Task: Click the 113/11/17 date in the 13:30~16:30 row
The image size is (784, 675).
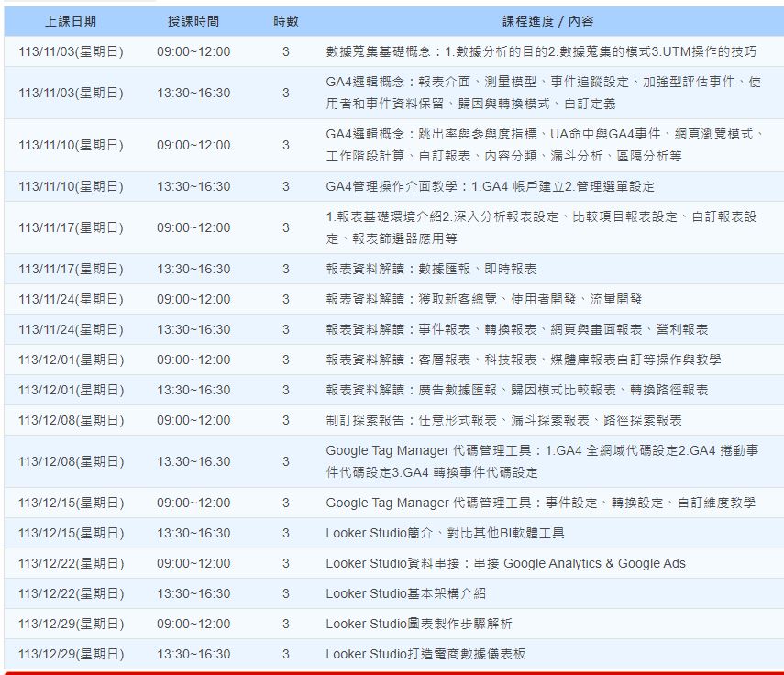Action: [71, 269]
